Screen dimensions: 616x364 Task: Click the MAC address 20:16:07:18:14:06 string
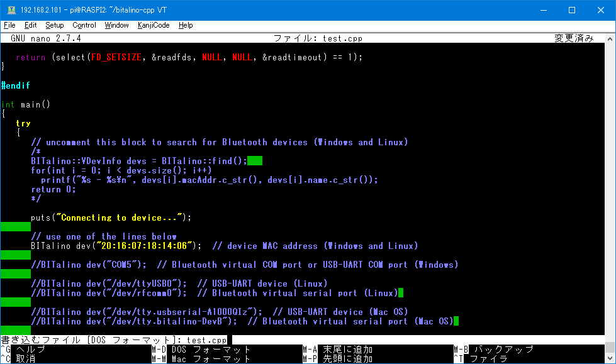pyautogui.click(x=144, y=246)
